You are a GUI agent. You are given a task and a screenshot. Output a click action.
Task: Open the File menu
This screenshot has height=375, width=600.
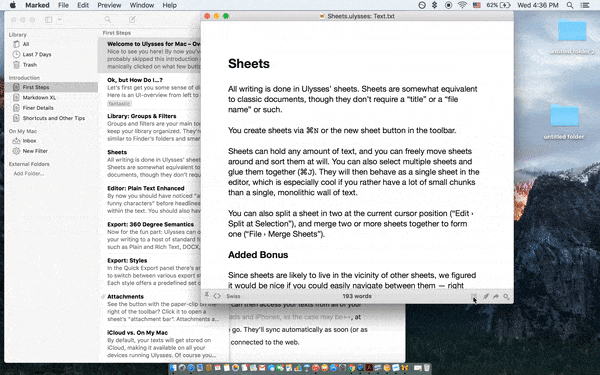coord(63,5)
